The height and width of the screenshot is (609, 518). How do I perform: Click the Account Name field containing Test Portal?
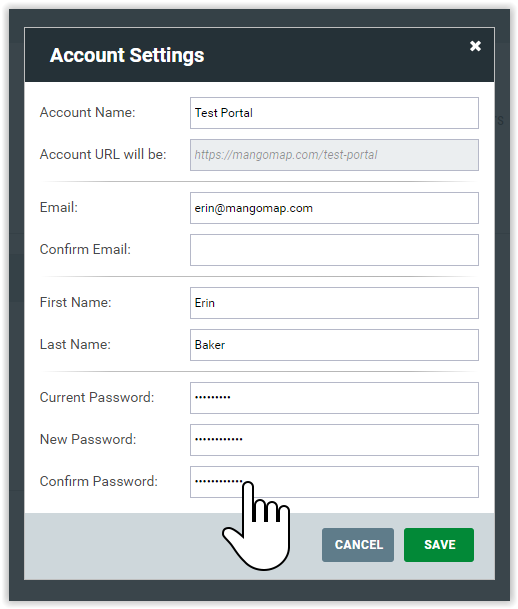click(334, 113)
